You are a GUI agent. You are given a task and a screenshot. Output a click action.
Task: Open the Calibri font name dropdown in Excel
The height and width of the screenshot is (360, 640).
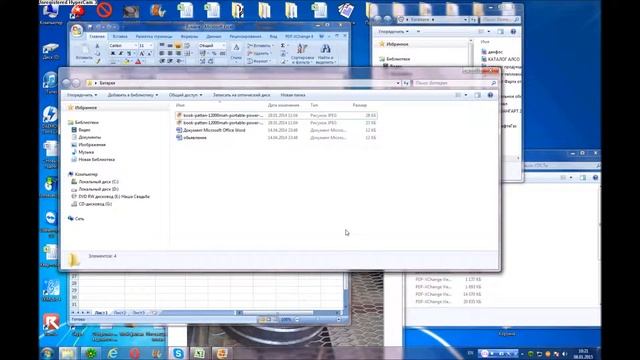click(135, 46)
